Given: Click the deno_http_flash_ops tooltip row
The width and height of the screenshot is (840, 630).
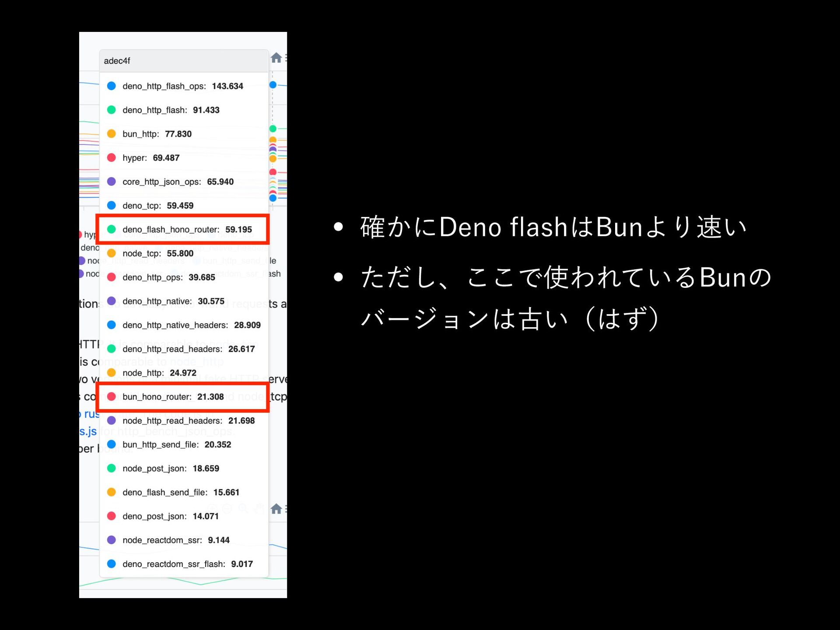Looking at the screenshot, I should tap(184, 86).
